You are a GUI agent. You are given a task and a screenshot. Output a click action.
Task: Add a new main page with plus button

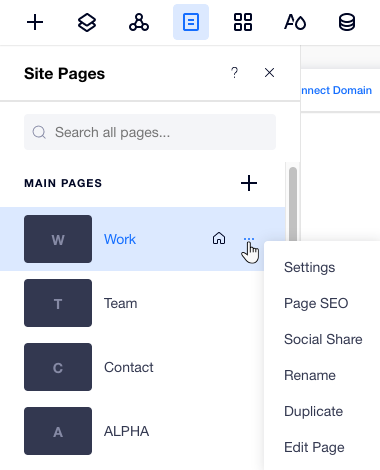click(x=249, y=183)
